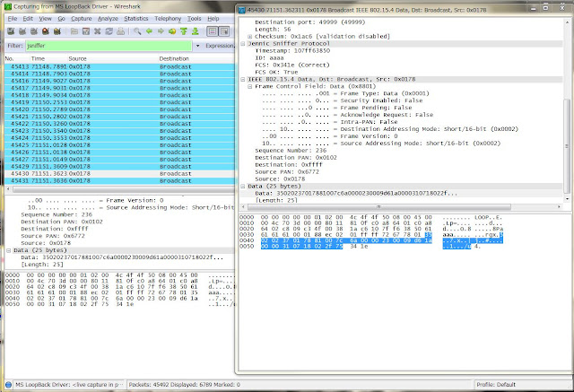Select Sequence Number: 236 in detail window
Viewport: 574px width, 392px height.
tap(291, 151)
